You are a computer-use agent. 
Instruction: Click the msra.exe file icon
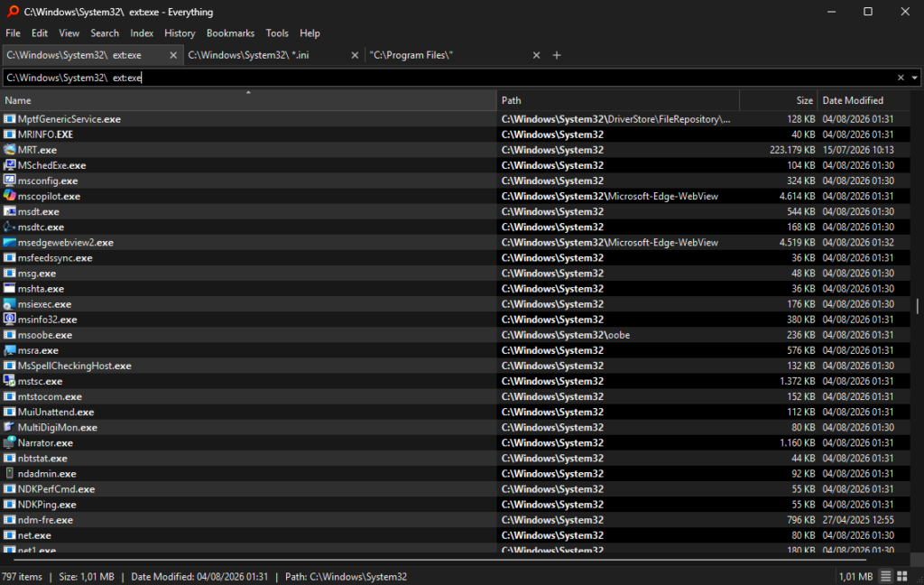tap(9, 350)
